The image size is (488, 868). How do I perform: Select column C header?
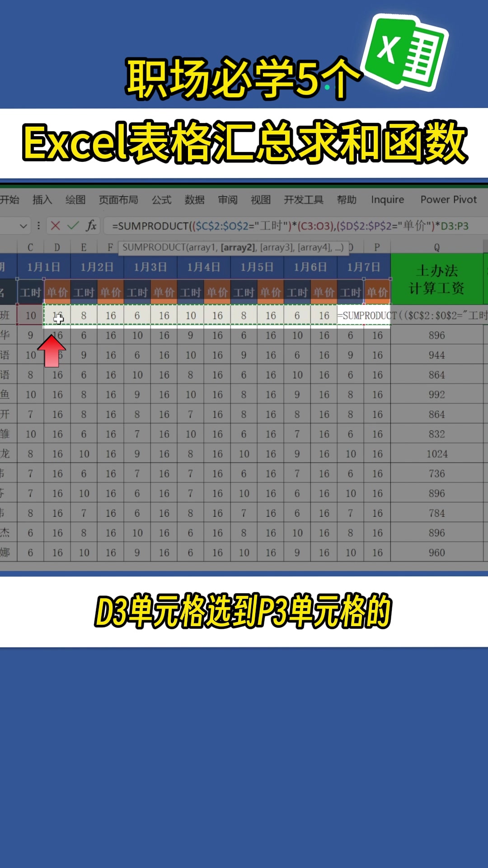pos(30,247)
